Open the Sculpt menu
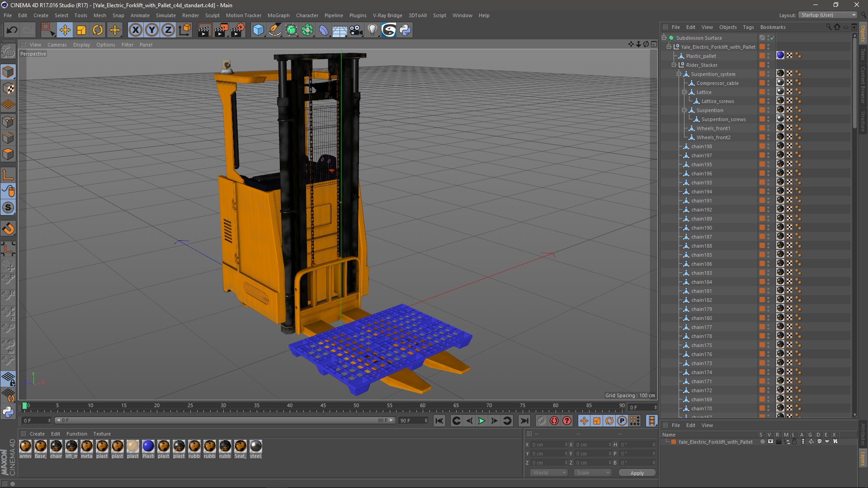This screenshot has width=868, height=488. 212,15
